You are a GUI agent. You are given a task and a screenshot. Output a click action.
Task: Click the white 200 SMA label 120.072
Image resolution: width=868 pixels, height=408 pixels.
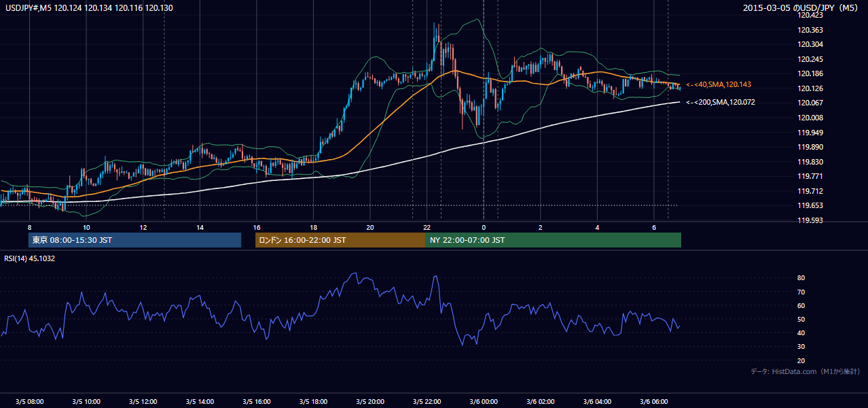click(x=721, y=102)
